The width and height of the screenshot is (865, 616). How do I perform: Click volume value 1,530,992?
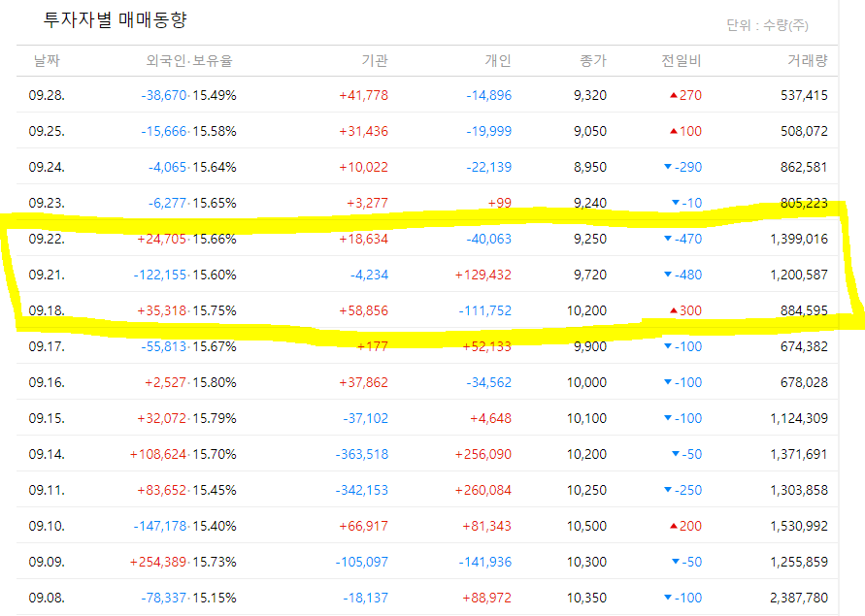(799, 526)
